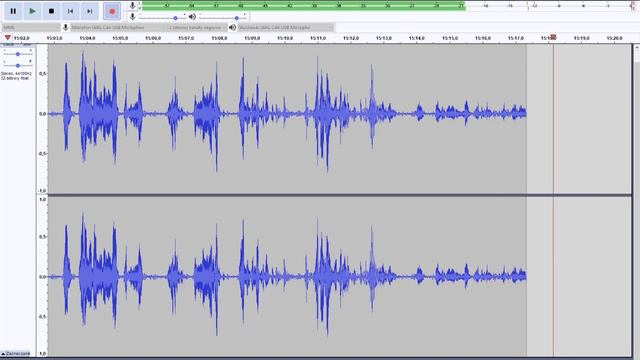Click the green recording level meter
The image size is (640, 360).
pos(303,6)
